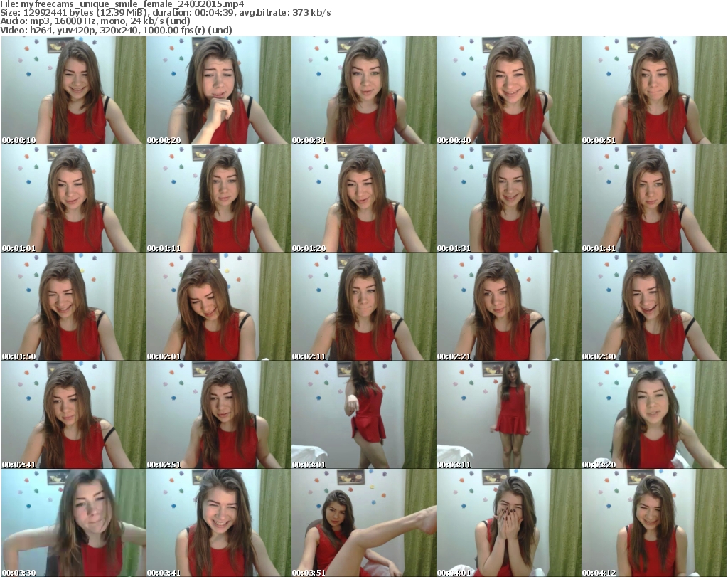Select the thumbnail frame stamped 00:01:31
The height and width of the screenshot is (577, 728).
(x=509, y=198)
